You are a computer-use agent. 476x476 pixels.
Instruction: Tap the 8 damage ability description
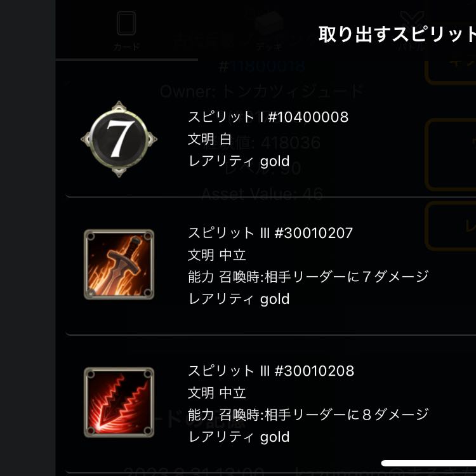click(x=308, y=414)
